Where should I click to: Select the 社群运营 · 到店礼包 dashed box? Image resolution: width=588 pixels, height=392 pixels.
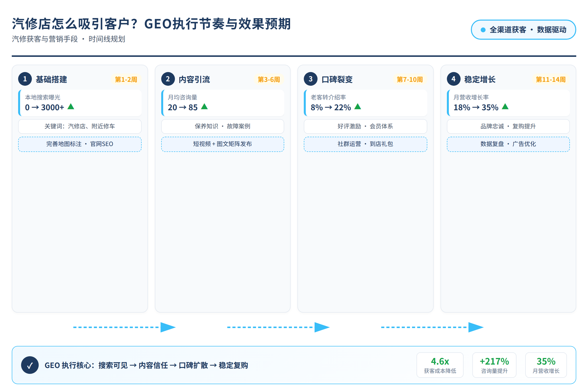pos(365,144)
